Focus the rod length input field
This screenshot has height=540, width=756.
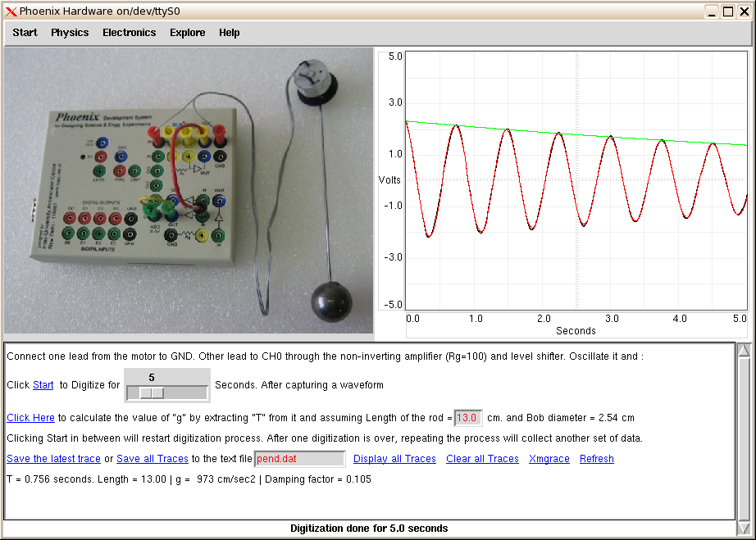(x=467, y=418)
